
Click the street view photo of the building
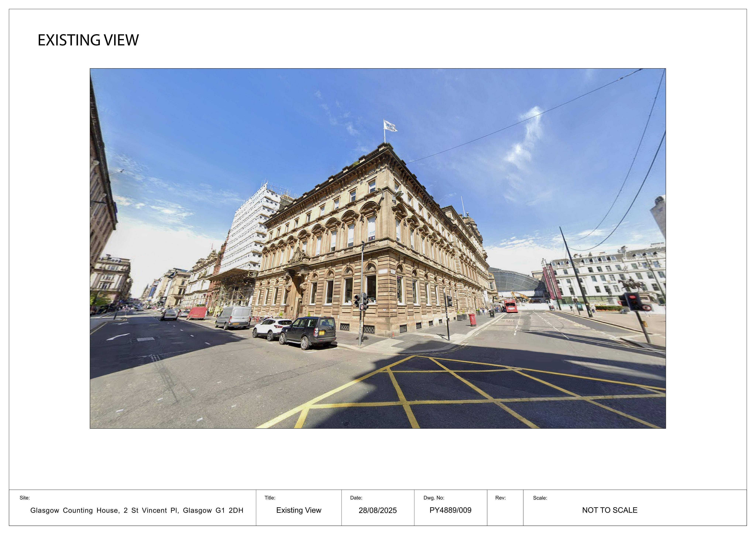(378, 248)
